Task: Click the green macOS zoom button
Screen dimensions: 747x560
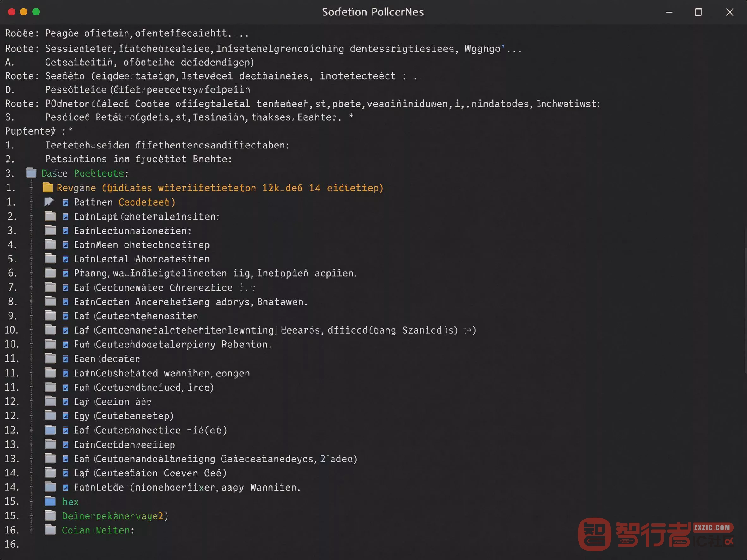Action: click(36, 12)
